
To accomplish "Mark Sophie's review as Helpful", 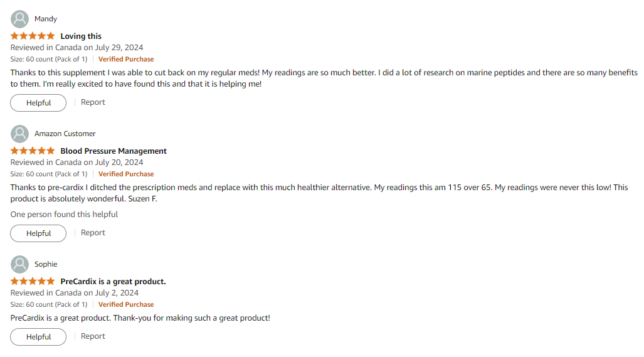I will [x=38, y=337].
